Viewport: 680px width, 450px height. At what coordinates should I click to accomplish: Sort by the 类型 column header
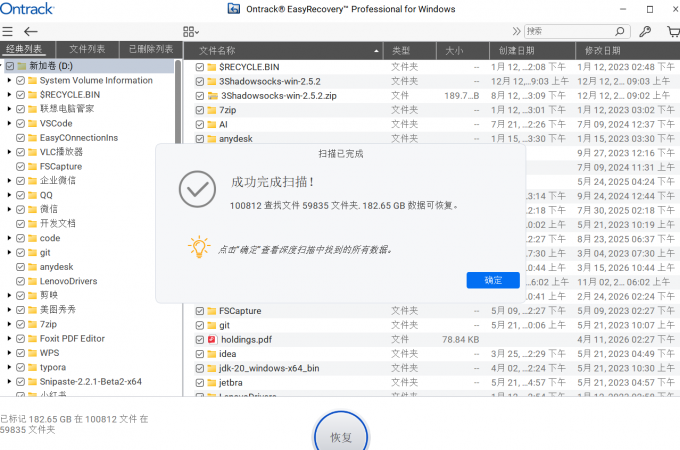pyautogui.click(x=409, y=51)
